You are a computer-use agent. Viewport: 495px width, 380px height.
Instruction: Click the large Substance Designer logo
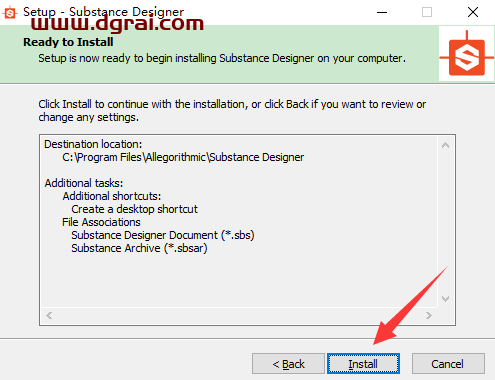(467, 54)
